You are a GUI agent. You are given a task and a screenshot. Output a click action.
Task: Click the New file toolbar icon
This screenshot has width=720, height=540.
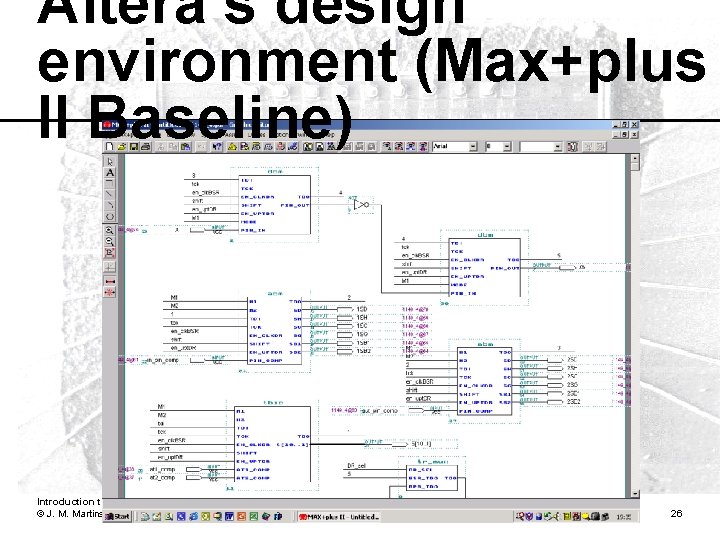point(109,146)
